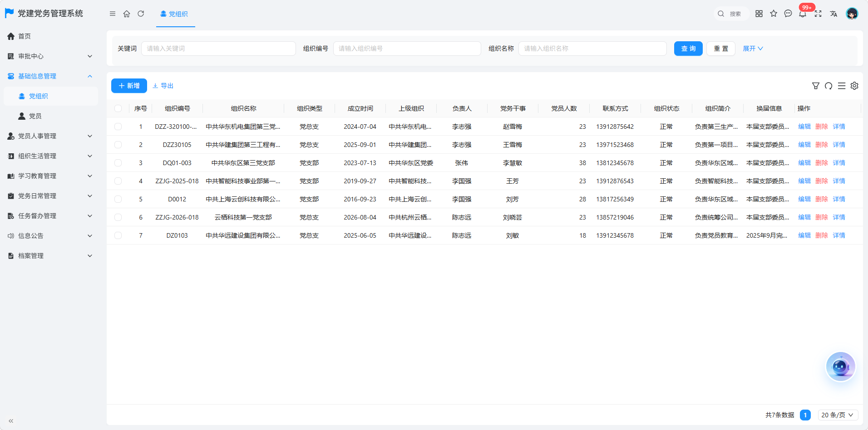Enter fullscreen mode icon
This screenshot has width=868, height=430.
[x=818, y=14]
